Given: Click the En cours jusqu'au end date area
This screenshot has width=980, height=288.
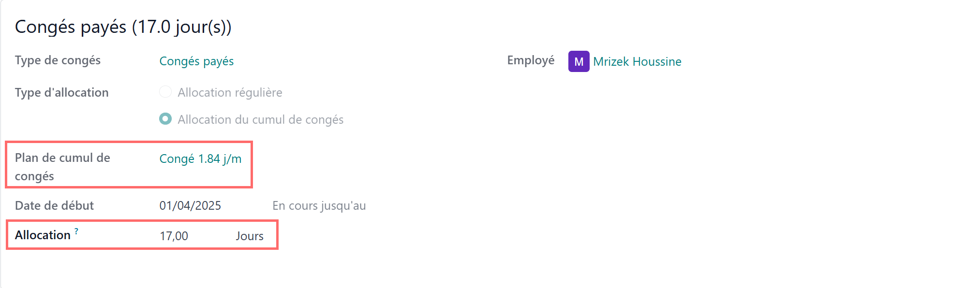Looking at the screenshot, I should coord(319,205).
